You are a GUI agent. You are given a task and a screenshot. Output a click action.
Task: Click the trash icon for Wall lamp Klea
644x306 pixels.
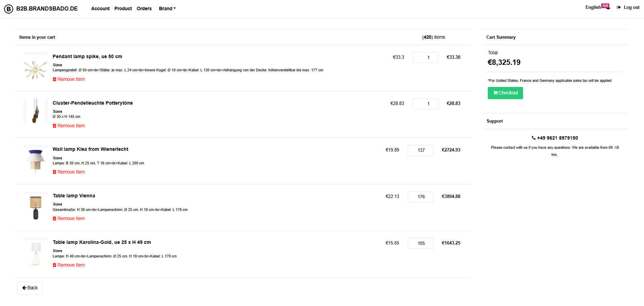coord(54,172)
